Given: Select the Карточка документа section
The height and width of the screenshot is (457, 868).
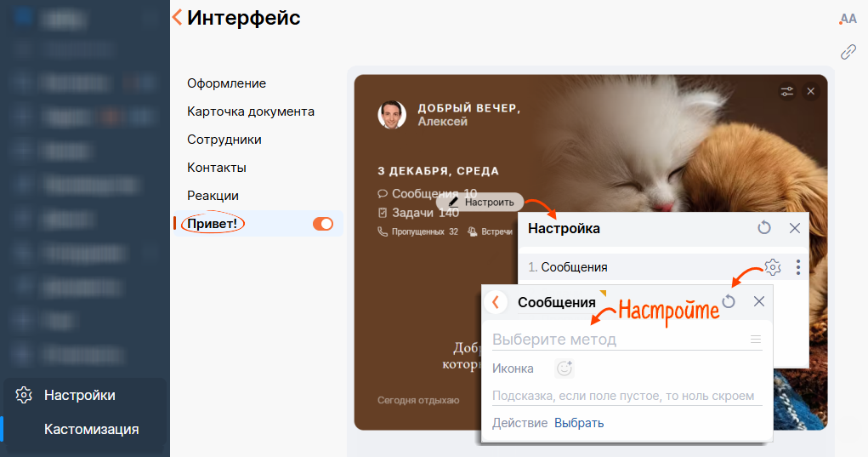Looking at the screenshot, I should pyautogui.click(x=251, y=111).
